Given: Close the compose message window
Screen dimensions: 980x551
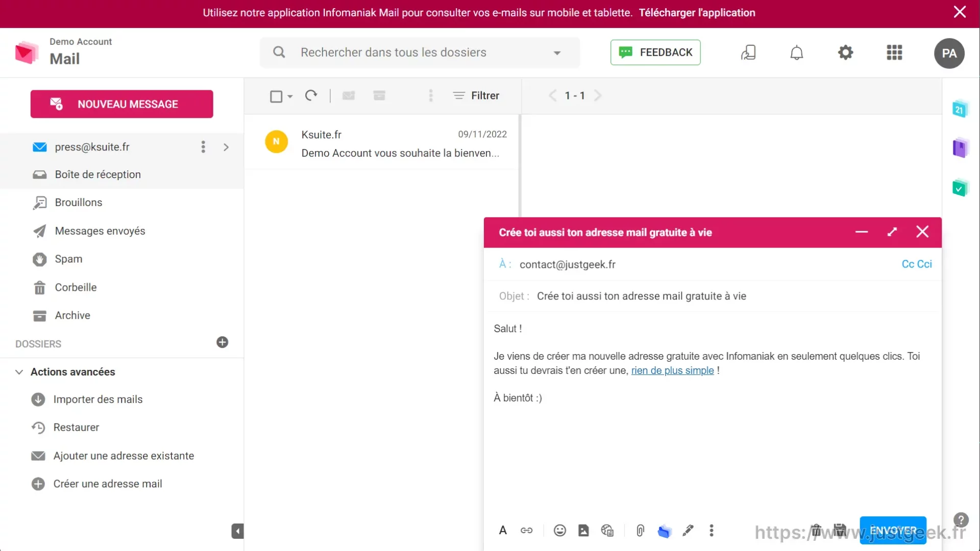Looking at the screenshot, I should pyautogui.click(x=922, y=232).
